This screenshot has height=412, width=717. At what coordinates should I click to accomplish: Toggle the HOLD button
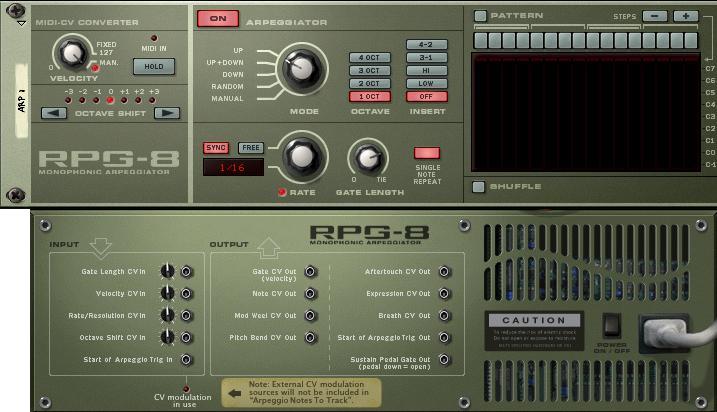[x=154, y=66]
